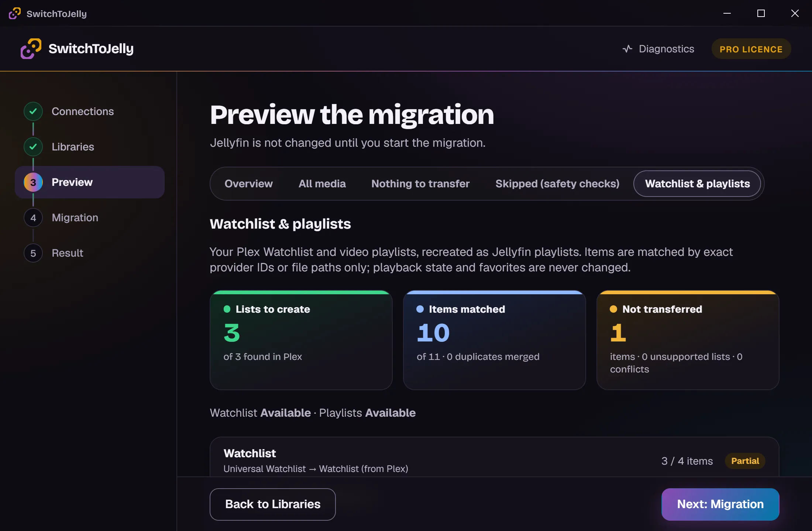812x531 pixels.
Task: Click the Result step number 5 circle
Action: tap(33, 253)
